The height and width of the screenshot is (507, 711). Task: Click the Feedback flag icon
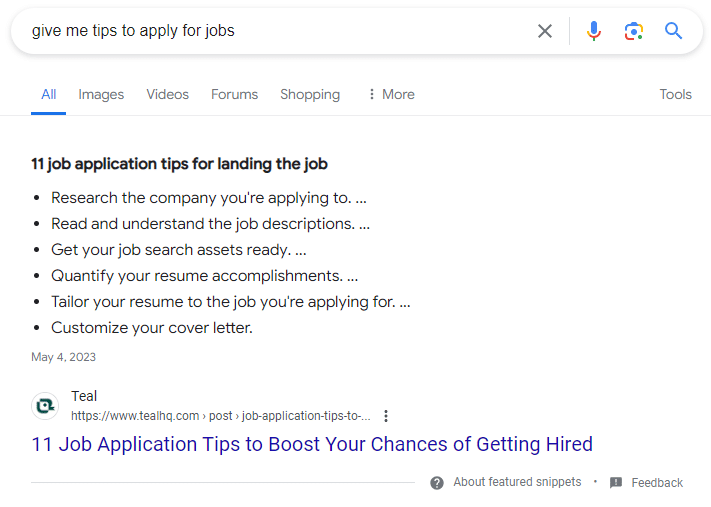[x=616, y=483]
